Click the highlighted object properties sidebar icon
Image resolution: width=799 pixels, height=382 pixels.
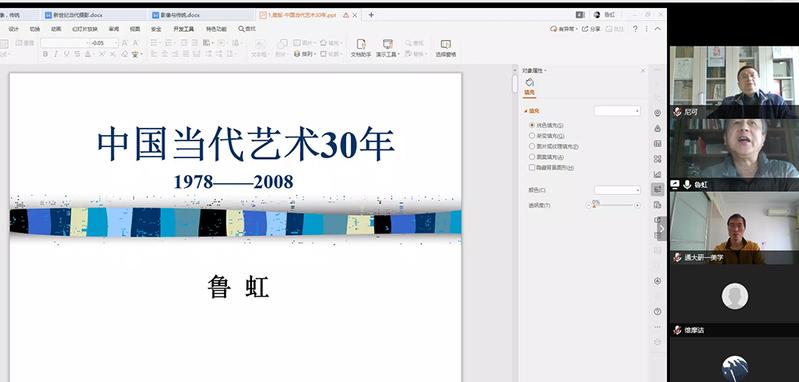(657, 189)
